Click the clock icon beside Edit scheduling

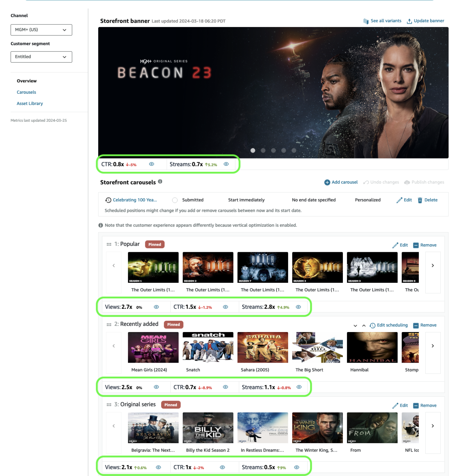click(x=372, y=326)
